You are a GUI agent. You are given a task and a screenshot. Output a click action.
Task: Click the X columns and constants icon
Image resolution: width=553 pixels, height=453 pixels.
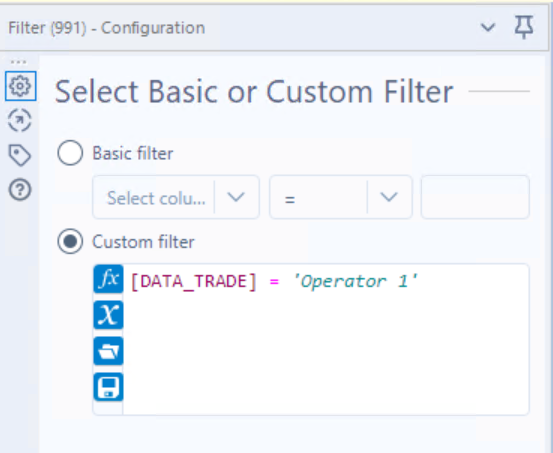[x=108, y=315]
